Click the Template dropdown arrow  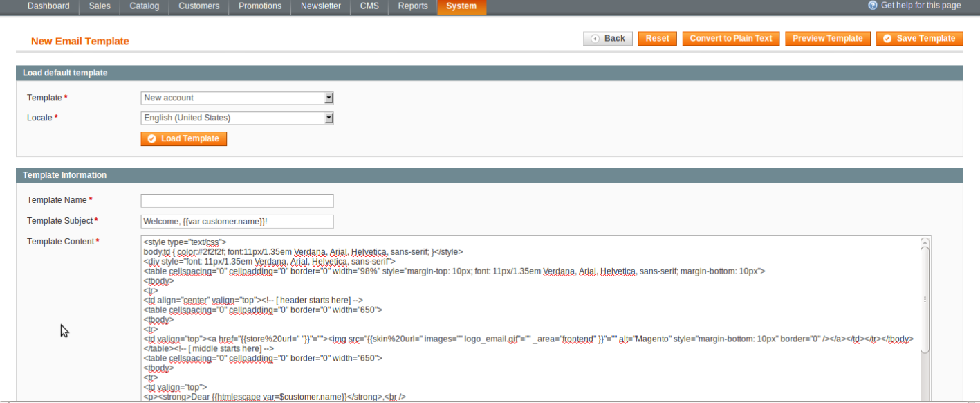(329, 98)
